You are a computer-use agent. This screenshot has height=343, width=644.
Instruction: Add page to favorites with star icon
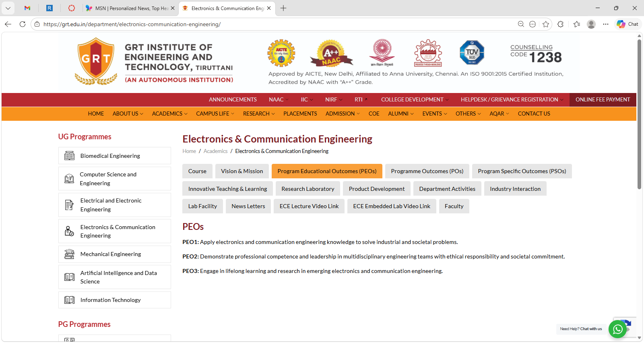[546, 24]
